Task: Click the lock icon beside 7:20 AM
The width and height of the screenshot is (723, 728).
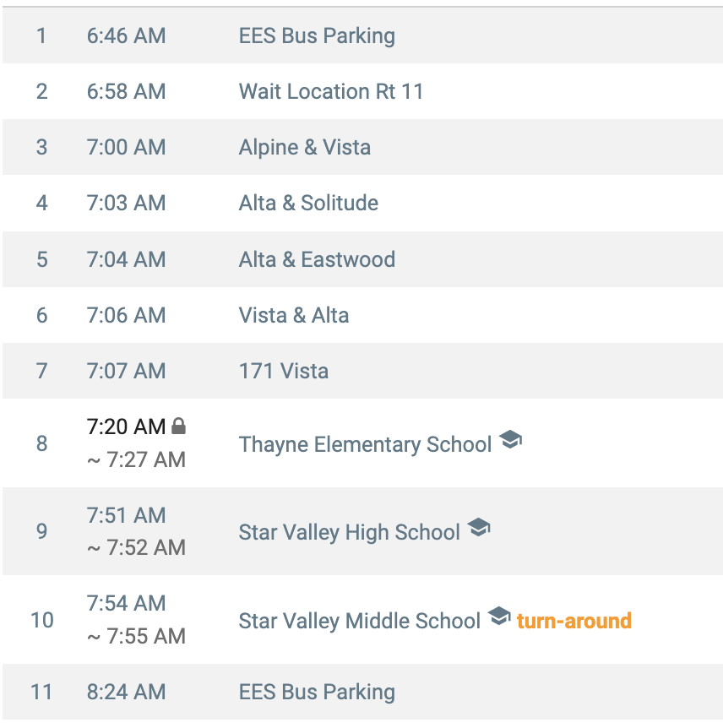Action: (178, 426)
